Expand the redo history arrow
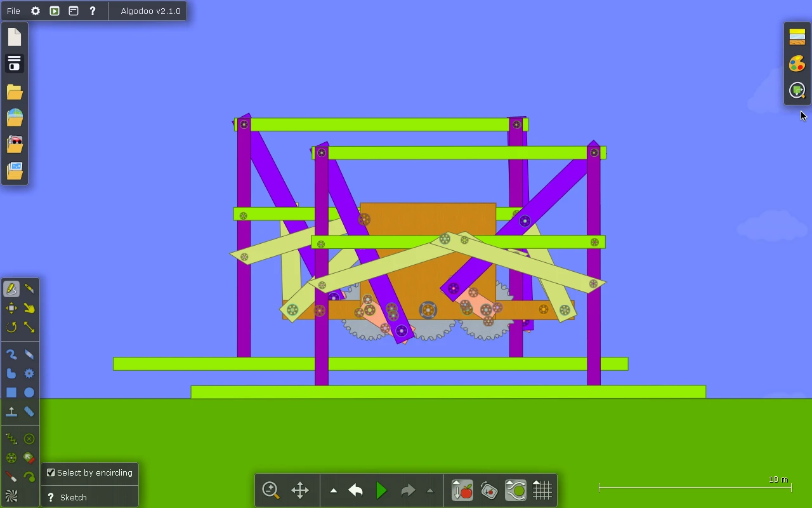 430,490
